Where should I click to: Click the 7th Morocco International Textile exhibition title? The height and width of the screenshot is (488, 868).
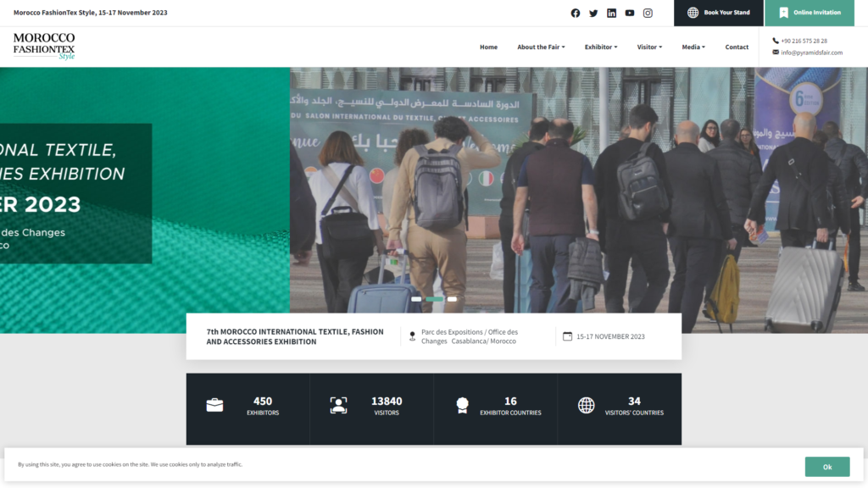click(294, 336)
